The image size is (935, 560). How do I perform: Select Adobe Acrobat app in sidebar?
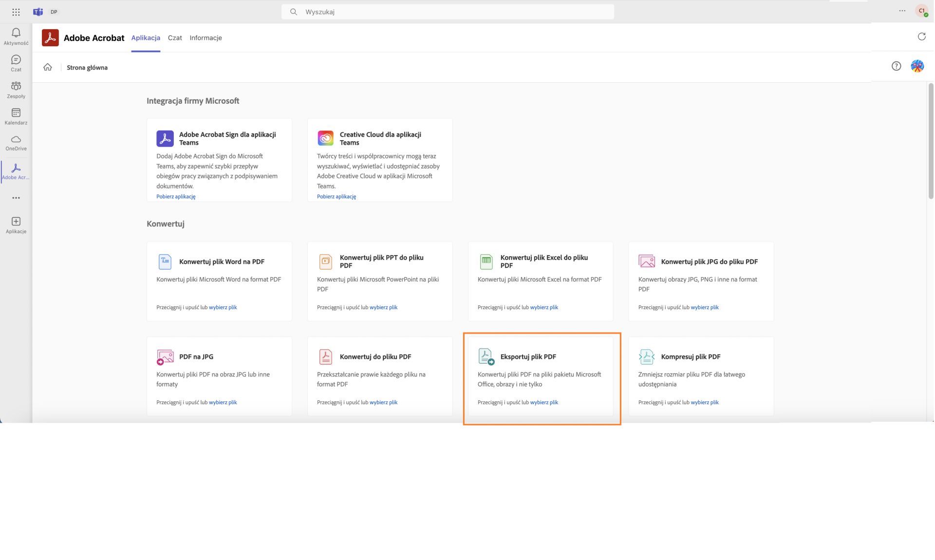click(16, 171)
